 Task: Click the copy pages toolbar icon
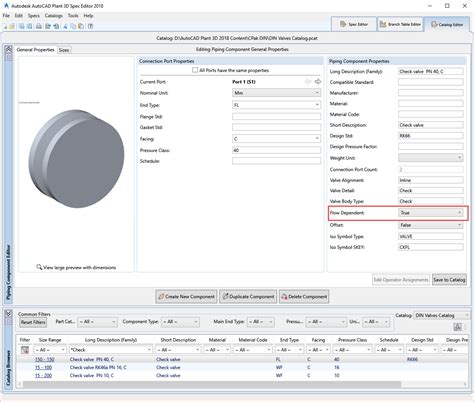click(73, 26)
